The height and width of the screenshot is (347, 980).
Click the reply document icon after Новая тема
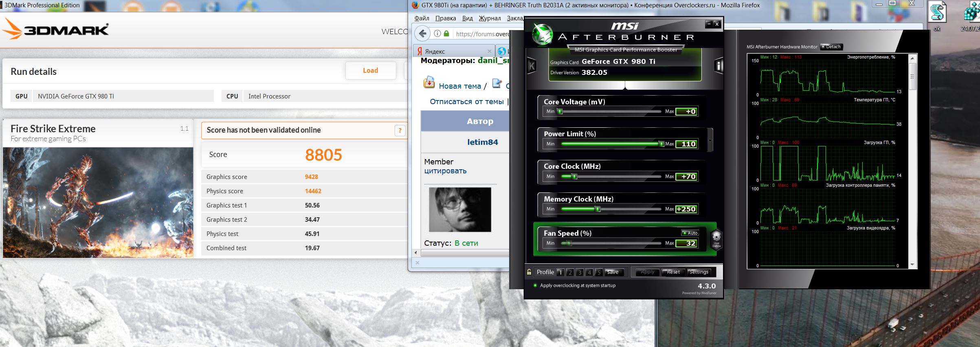497,83
